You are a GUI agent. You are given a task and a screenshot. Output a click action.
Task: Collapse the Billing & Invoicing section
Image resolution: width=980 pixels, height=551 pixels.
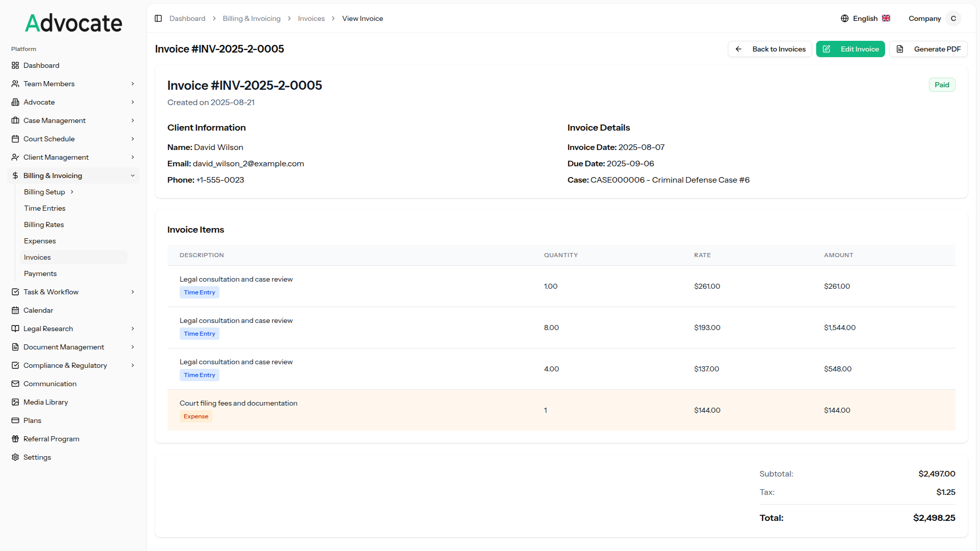coord(133,176)
